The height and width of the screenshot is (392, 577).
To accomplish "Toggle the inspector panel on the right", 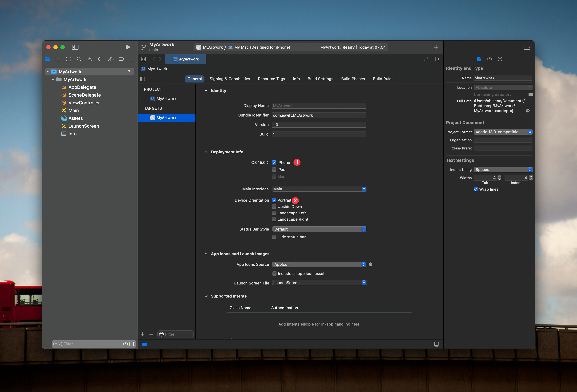I will click(x=527, y=47).
